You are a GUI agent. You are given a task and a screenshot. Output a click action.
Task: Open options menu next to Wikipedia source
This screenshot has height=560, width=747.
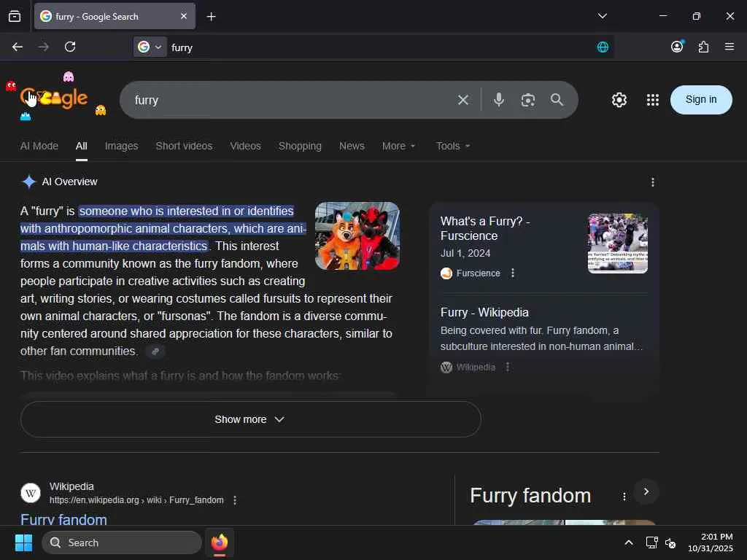point(508,367)
